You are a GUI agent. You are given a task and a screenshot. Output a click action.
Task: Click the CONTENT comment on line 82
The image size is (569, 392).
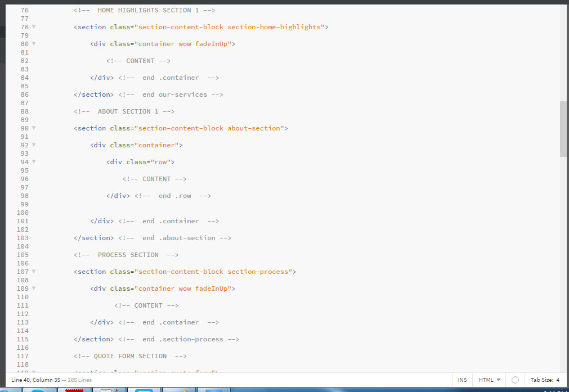point(138,61)
